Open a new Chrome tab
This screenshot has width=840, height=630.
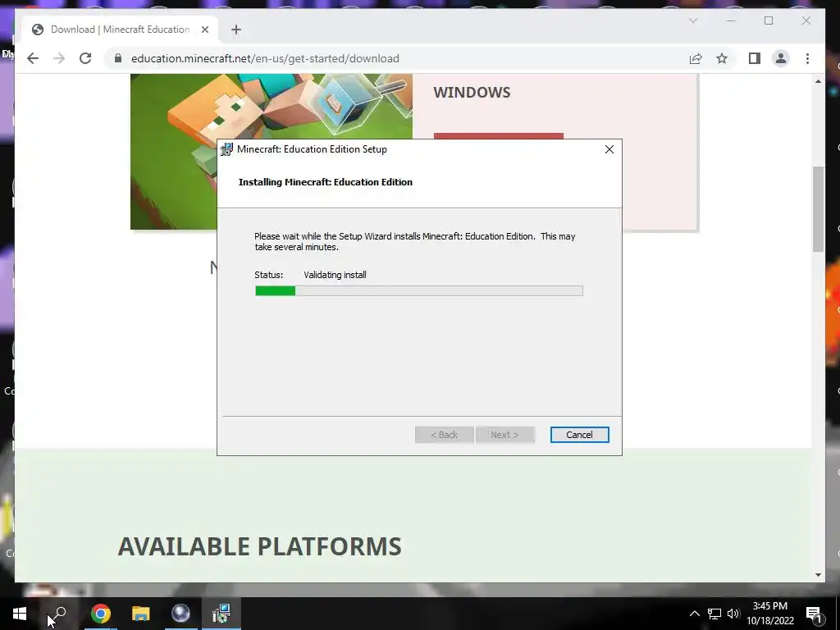pos(236,30)
